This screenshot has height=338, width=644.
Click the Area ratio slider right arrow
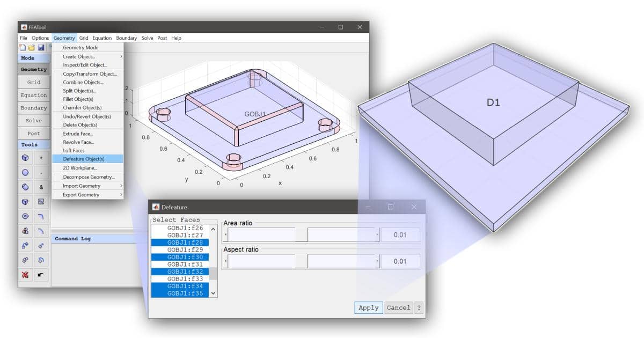tap(377, 234)
